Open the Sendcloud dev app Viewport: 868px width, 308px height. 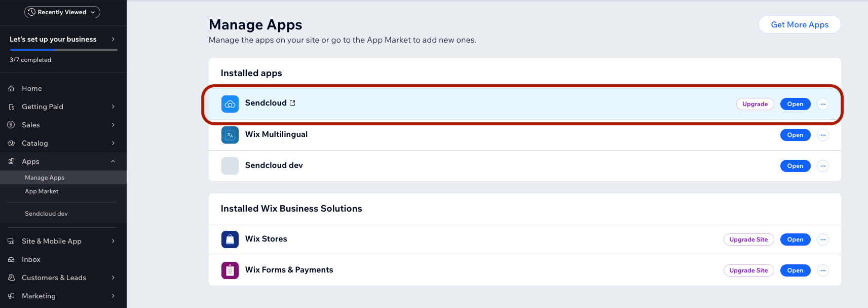795,166
